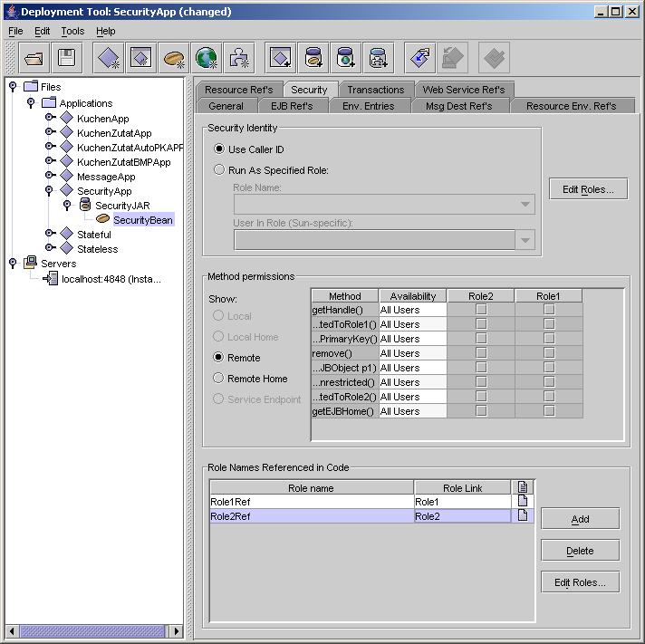Click the Applications folder icon
This screenshot has width=645, height=644.
[x=49, y=102]
